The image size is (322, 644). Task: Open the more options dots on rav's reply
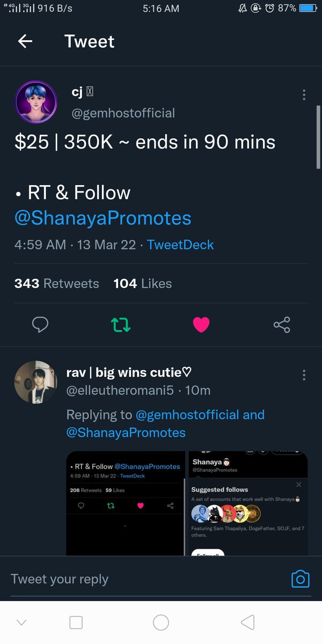[x=304, y=375]
